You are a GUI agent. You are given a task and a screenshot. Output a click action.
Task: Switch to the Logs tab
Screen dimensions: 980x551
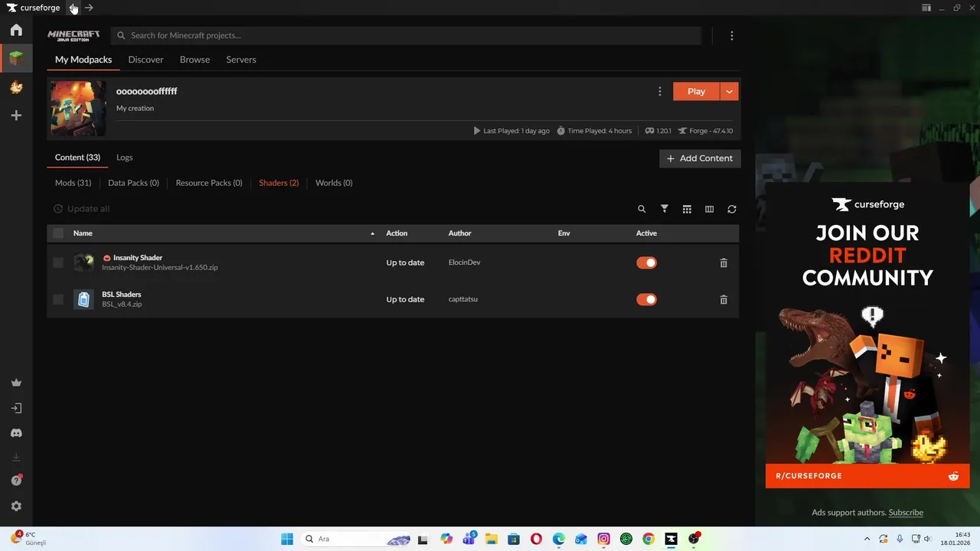click(x=125, y=158)
